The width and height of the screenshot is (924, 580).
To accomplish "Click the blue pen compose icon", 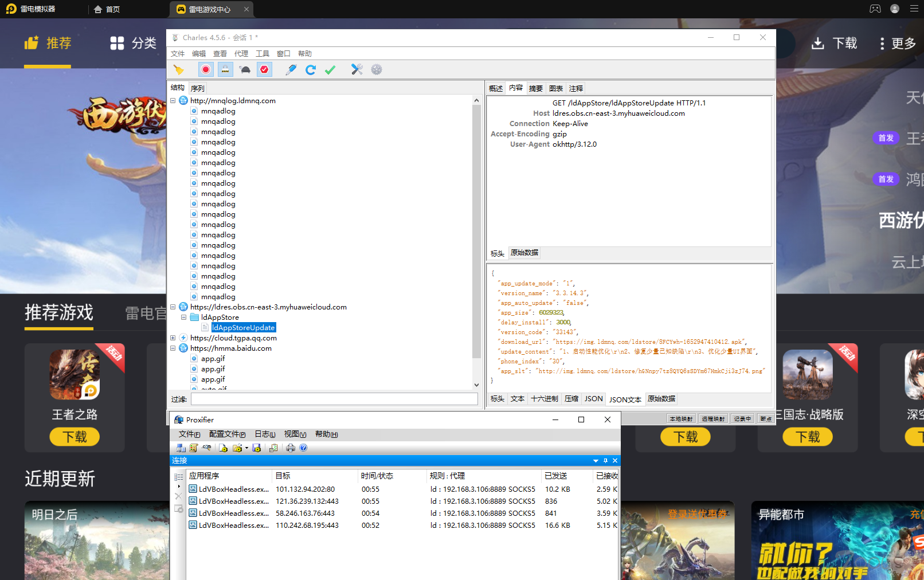I will pyautogui.click(x=291, y=70).
